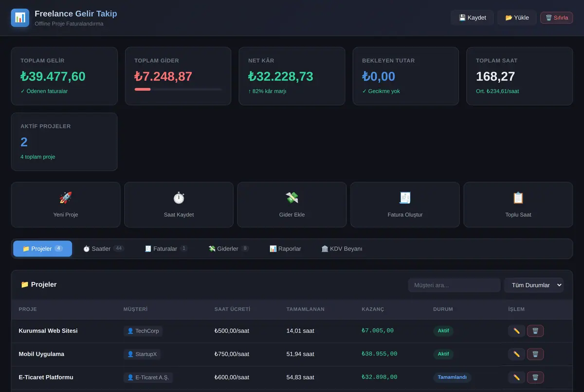Edit the Mobil Uygulama project row
The image size is (584, 392).
point(516,354)
